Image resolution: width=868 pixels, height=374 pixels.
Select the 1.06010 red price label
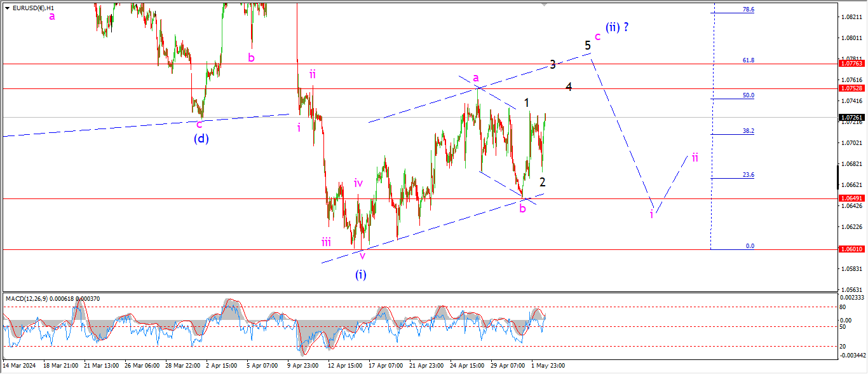851,249
